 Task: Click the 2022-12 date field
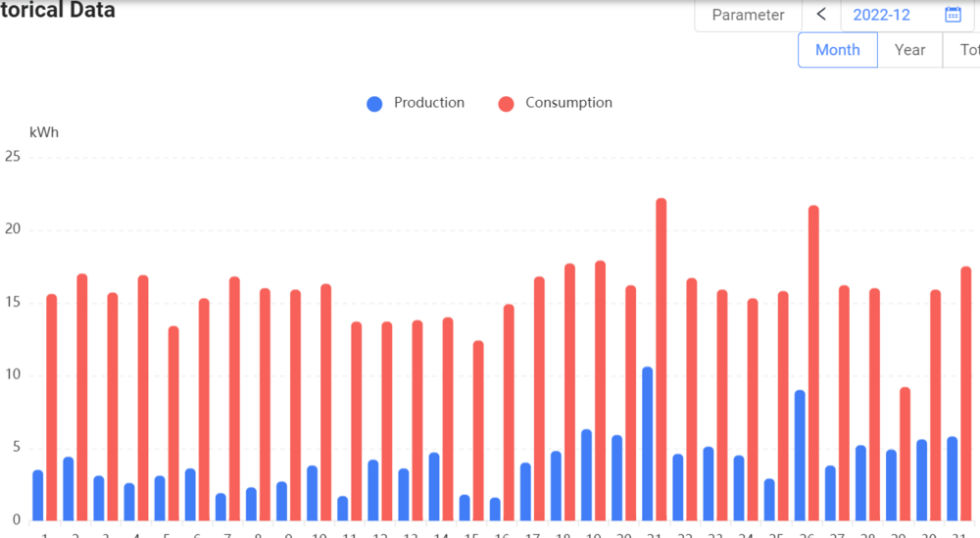(882, 15)
